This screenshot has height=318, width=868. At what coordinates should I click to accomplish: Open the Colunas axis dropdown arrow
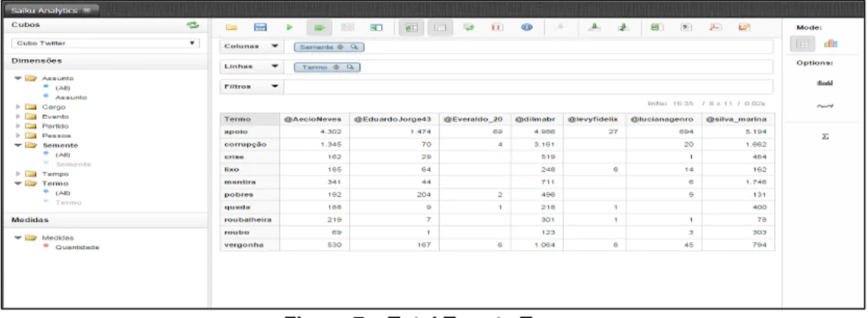274,47
